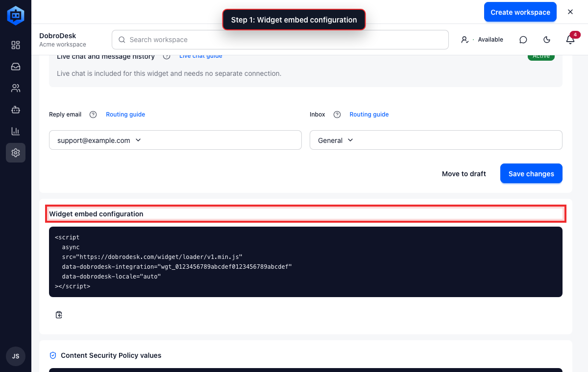588x372 pixels.
Task: Click the Content Security Policy values heading
Action: (x=111, y=355)
